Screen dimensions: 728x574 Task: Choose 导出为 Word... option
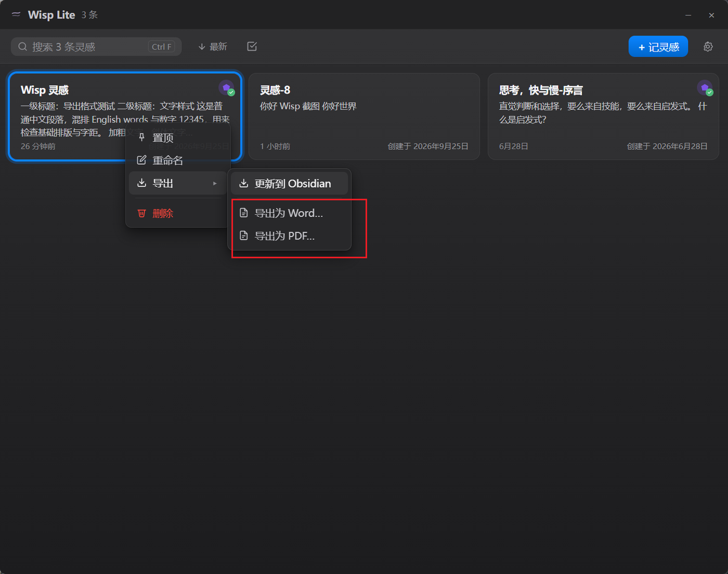[x=289, y=213]
